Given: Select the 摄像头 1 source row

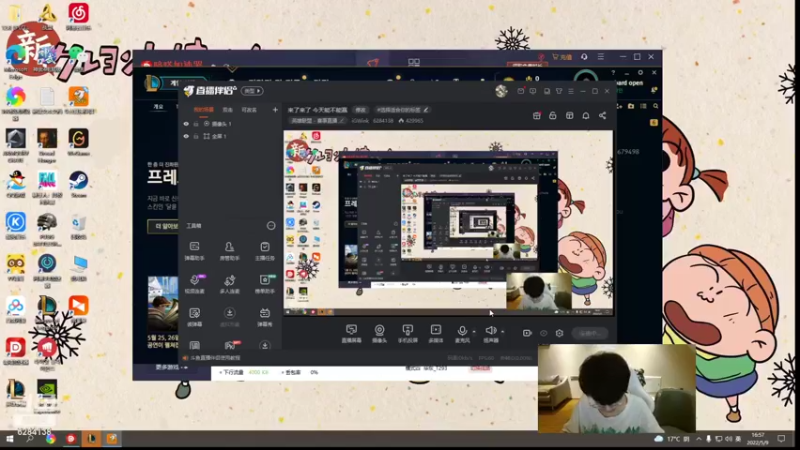Looking at the screenshot, I should (x=230, y=123).
